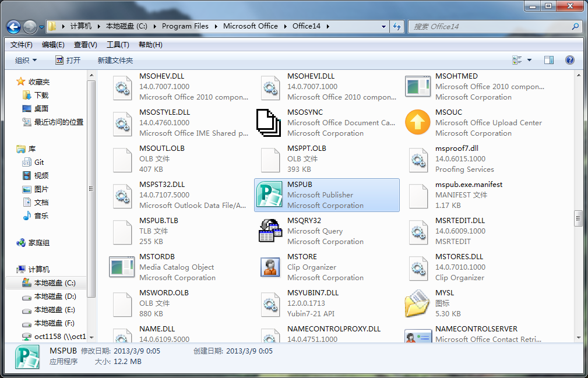Click the 打开 toolbar button
This screenshot has width=588, height=378.
click(x=68, y=61)
